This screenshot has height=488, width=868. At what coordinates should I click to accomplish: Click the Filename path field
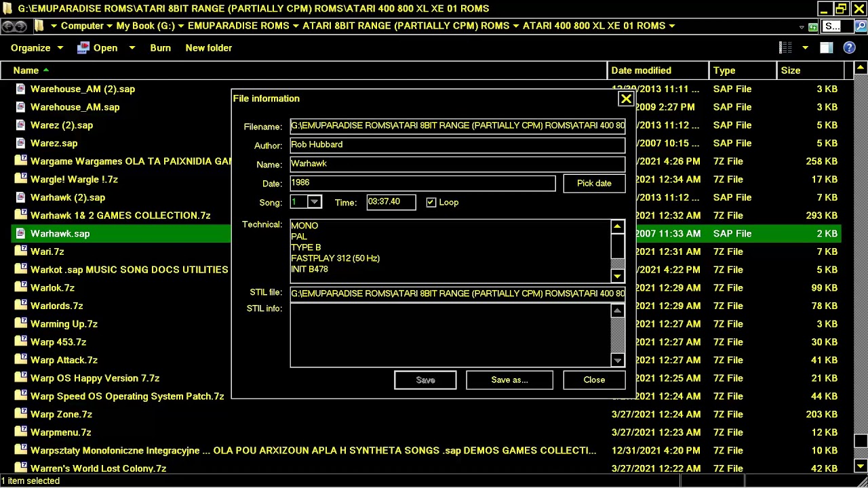click(458, 126)
